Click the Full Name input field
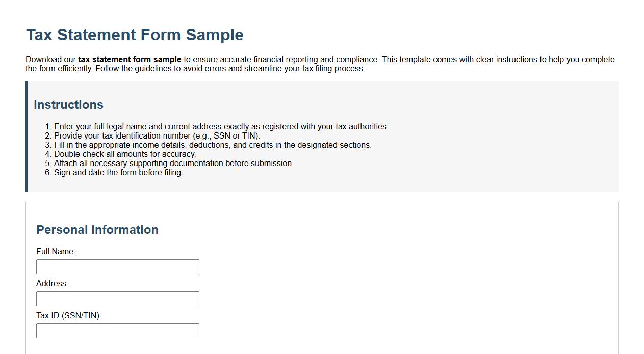 click(117, 266)
